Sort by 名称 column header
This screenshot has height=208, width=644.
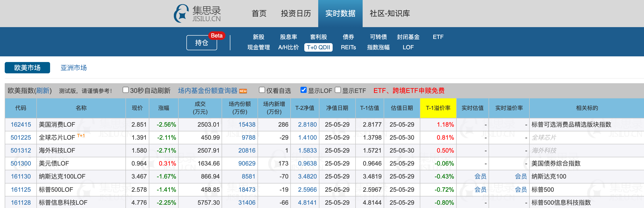coord(81,108)
